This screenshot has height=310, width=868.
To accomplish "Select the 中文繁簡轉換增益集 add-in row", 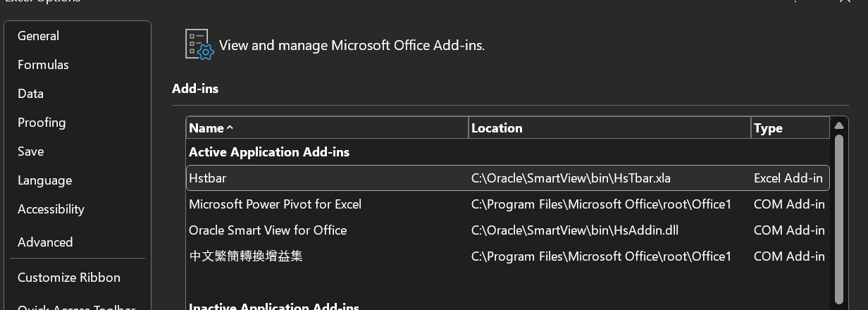I will pos(246,256).
